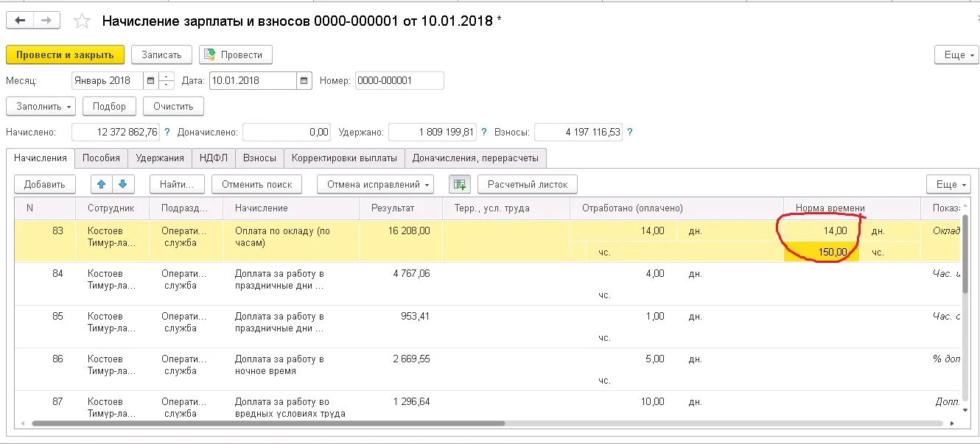
Task: Open the Отмена исправлений dropdown
Action: point(375,184)
